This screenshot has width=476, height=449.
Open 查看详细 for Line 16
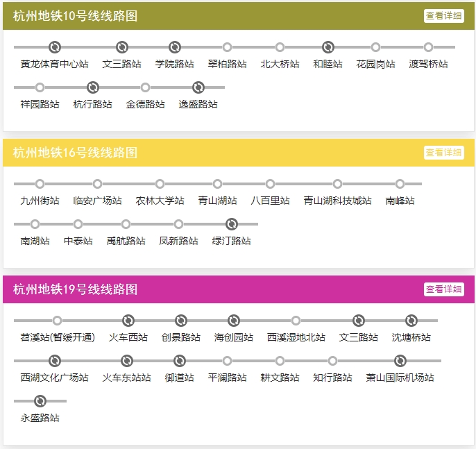tap(443, 153)
